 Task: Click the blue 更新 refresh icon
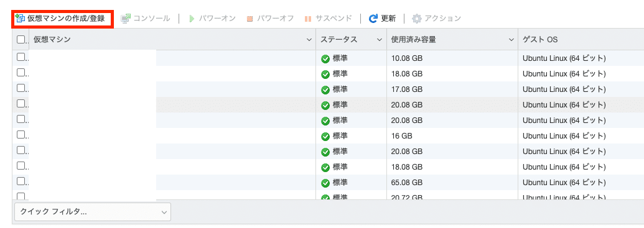pos(373,19)
